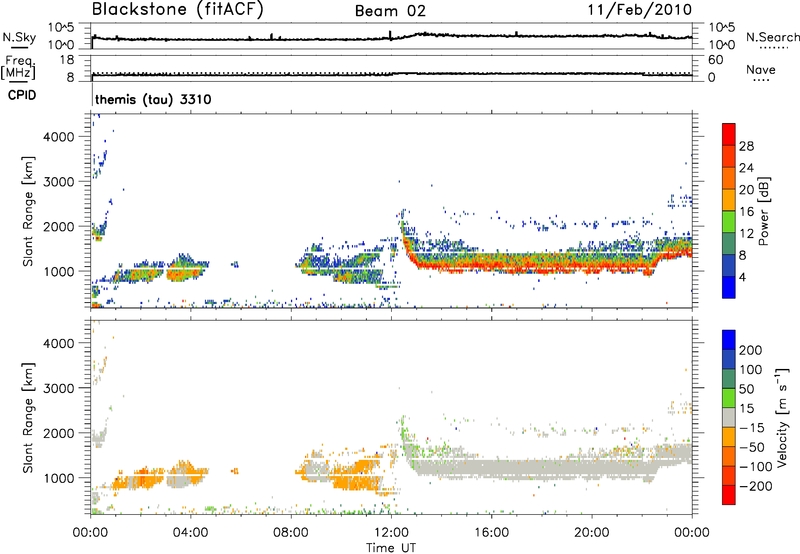
Task: Pick the gray −15 to 15 Velocity segment
Action: coord(729,417)
